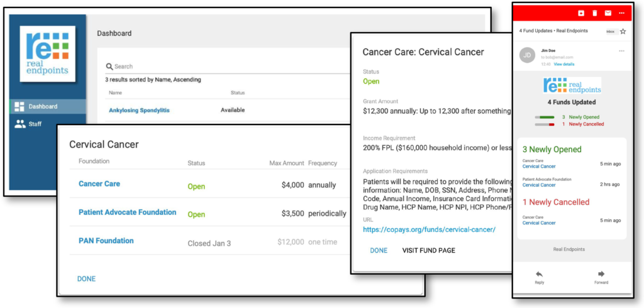Viewport: 644px width, 308px height.
Task: Star the 4 Fund Updates email
Action: coord(623,31)
